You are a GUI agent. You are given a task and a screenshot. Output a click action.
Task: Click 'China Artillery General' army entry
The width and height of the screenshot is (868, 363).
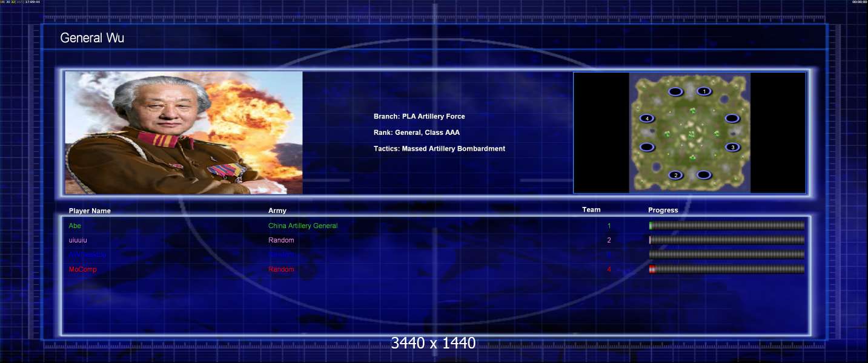(303, 226)
